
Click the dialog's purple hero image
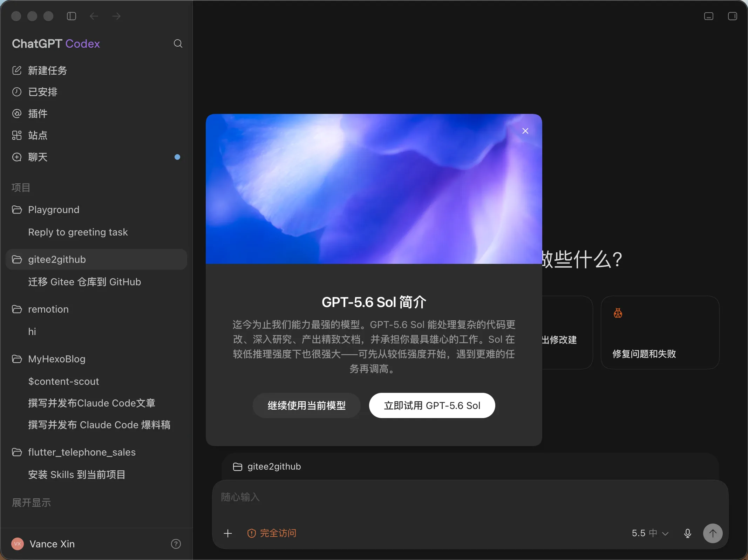click(x=374, y=189)
